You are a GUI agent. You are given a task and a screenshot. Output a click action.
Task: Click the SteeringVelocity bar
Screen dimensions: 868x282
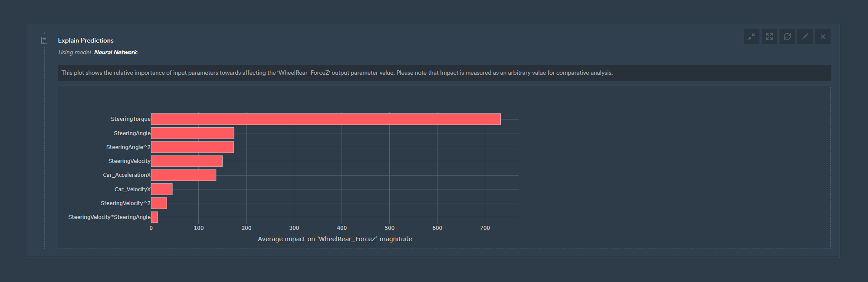[x=187, y=161]
